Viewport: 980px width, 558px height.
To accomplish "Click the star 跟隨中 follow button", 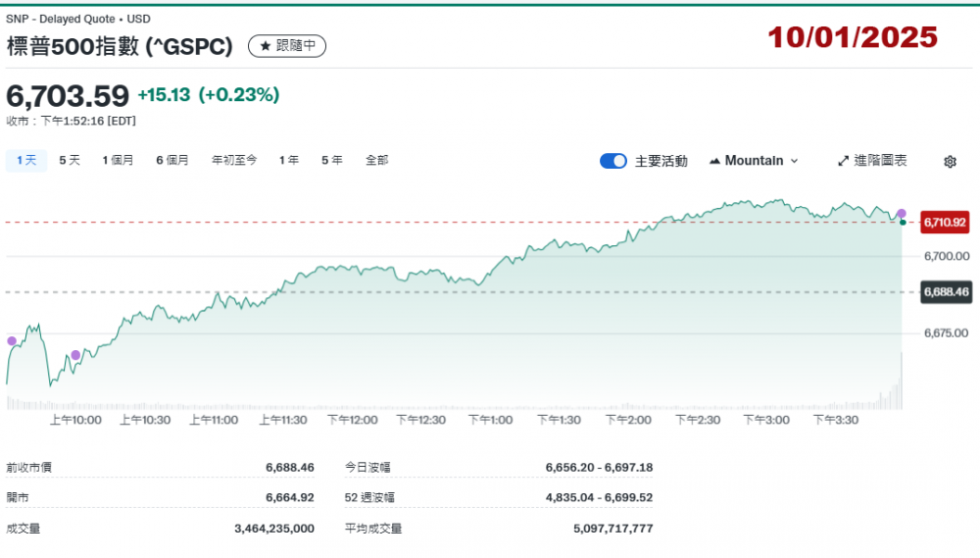I will click(x=286, y=46).
